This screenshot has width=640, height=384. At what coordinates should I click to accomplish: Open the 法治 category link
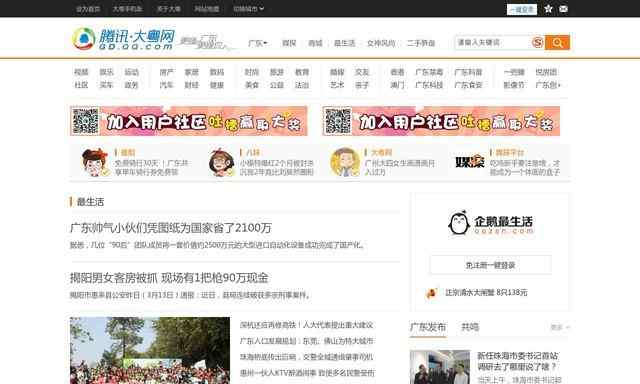click(302, 85)
